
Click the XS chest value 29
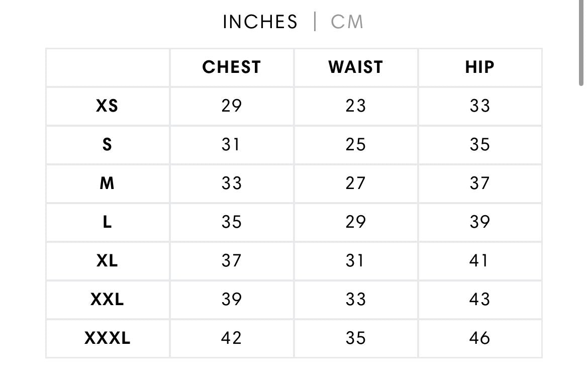231,106
